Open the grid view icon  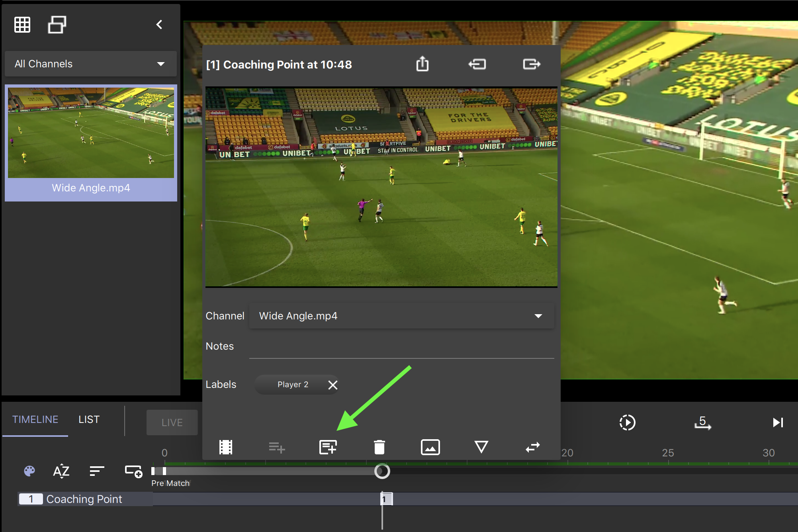pos(22,25)
